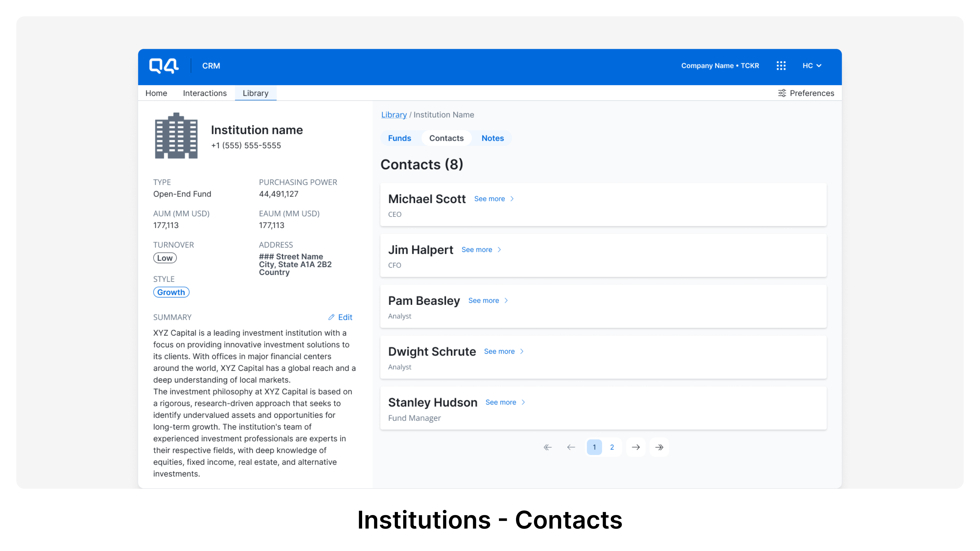Switch to the Home tab
Screen dimensions: 980x551
tap(156, 93)
